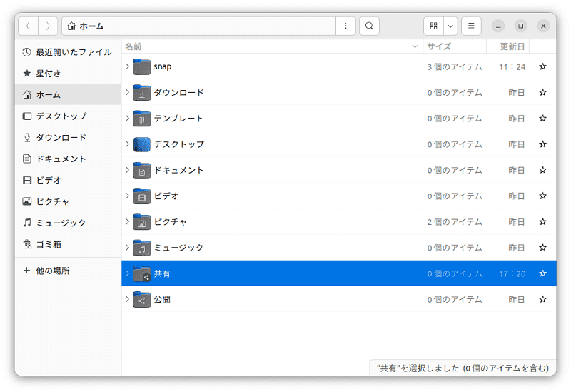
Task: Expand the テンプレート folder row
Action: 128,119
